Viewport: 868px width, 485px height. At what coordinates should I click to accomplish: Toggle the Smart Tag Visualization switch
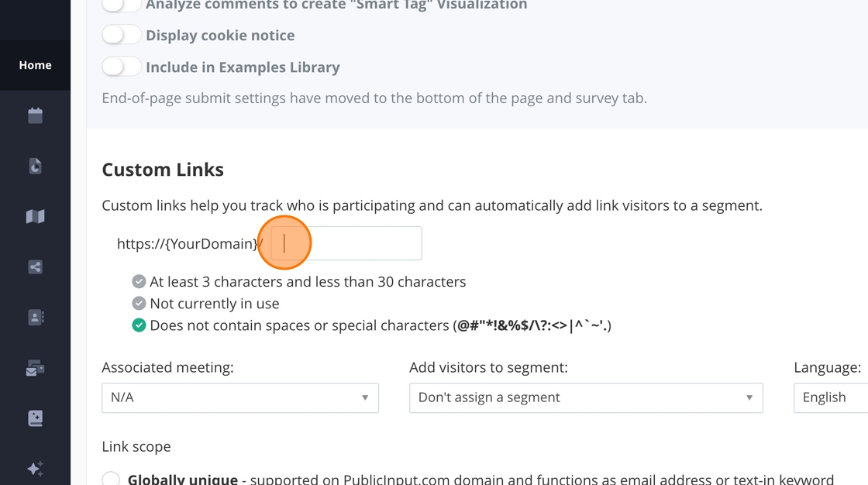tap(122, 5)
